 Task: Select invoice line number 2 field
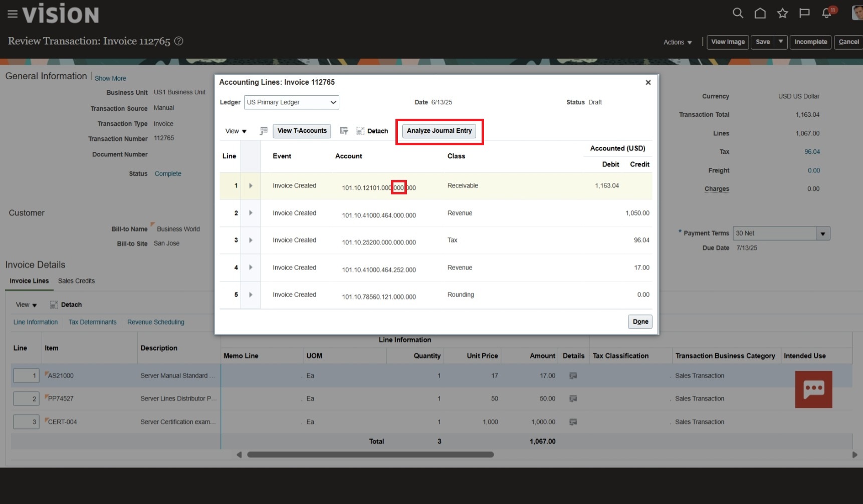tap(26, 399)
